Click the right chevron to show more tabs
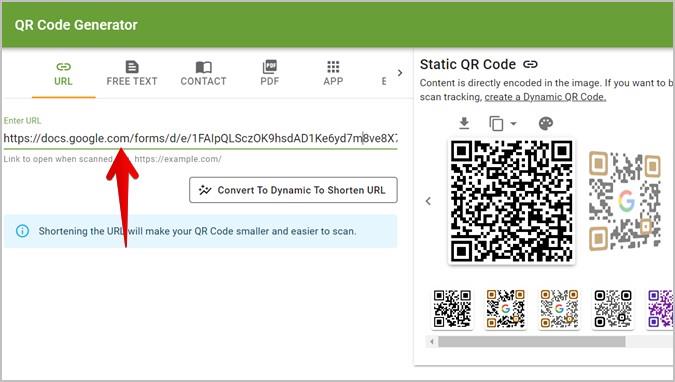675x382 pixels. [x=400, y=73]
